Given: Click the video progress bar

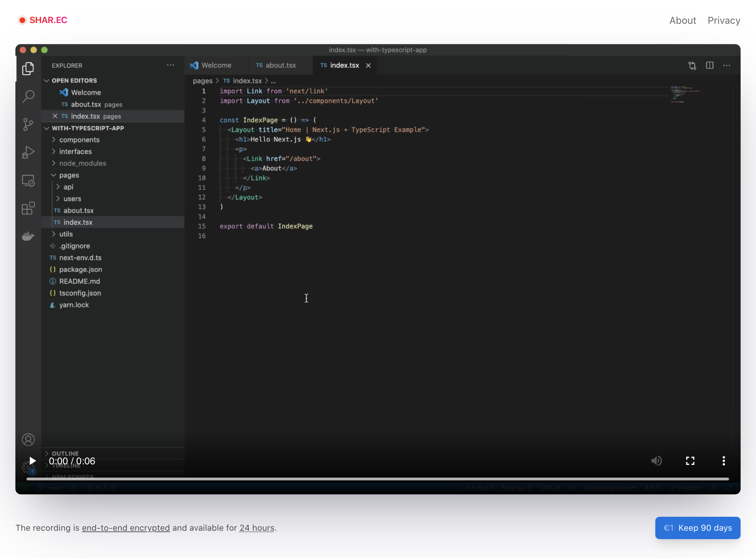Looking at the screenshot, I should (x=378, y=479).
